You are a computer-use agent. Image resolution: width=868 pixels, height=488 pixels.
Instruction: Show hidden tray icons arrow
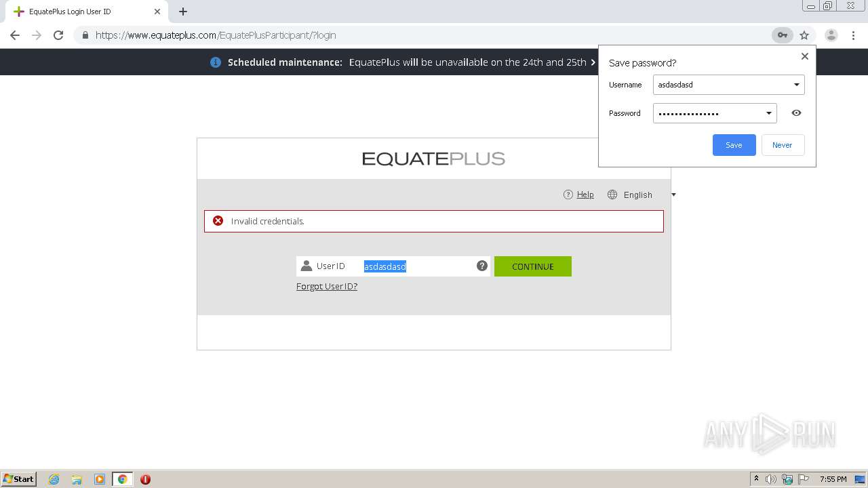756,479
